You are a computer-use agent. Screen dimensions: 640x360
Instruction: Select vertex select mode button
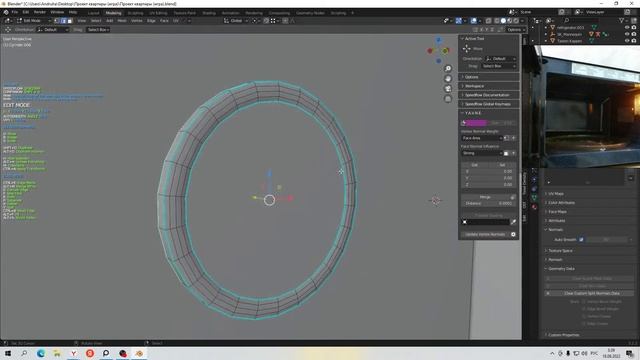pos(57,21)
